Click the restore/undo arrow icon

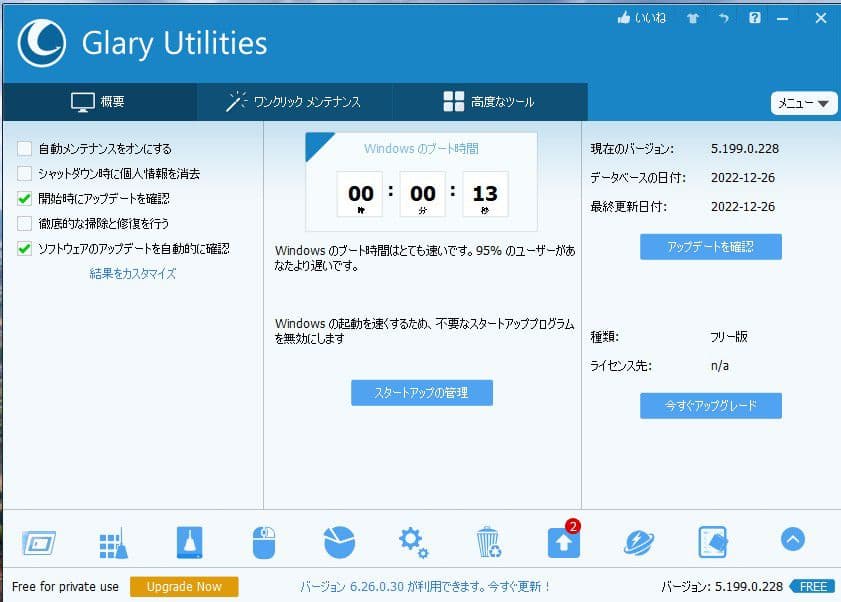724,18
